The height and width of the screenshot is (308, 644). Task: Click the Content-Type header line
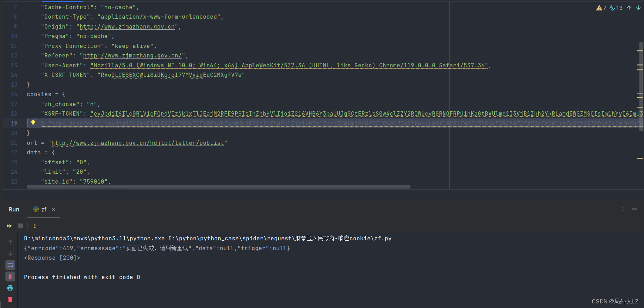pos(132,17)
